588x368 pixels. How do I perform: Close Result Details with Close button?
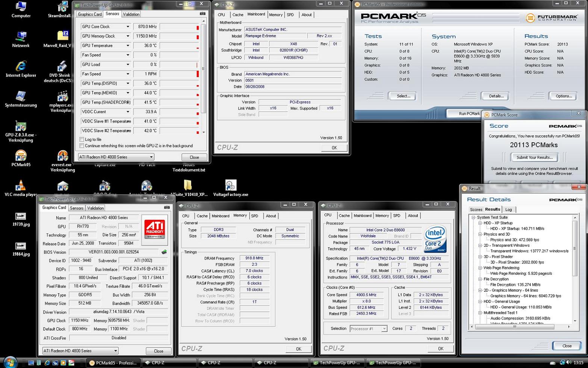[567, 346]
